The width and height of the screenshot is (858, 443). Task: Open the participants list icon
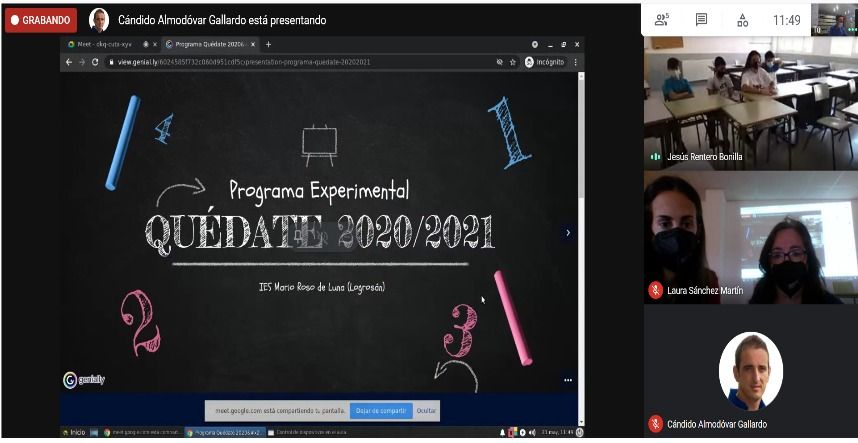(x=662, y=20)
